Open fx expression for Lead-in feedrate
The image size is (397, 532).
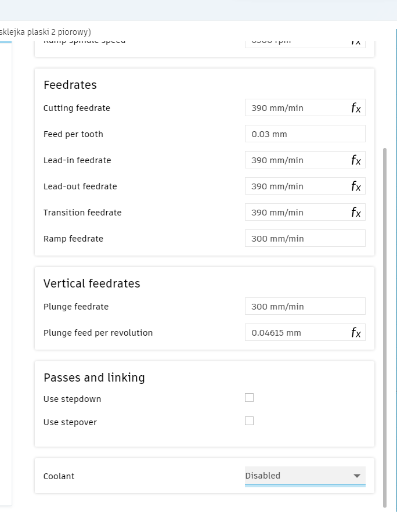356,160
